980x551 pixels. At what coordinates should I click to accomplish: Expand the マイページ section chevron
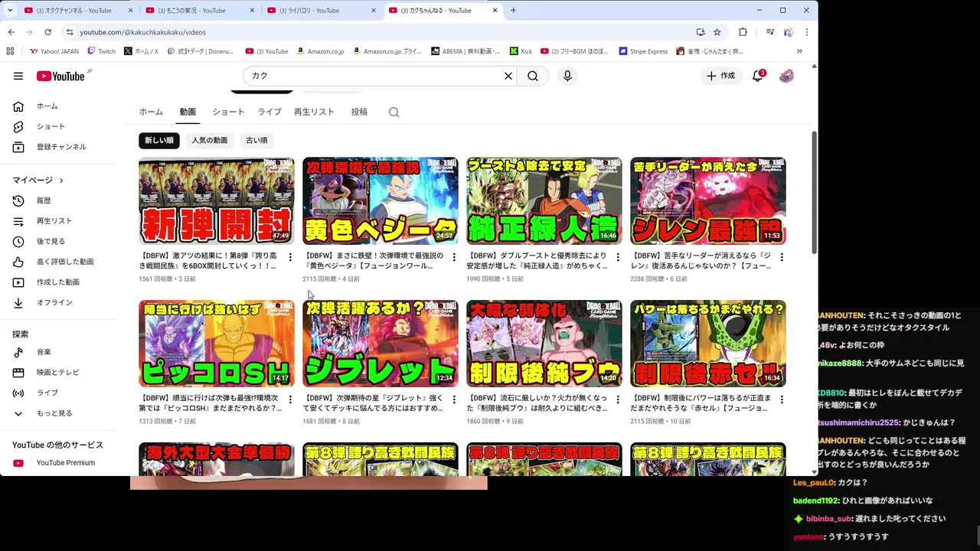(x=61, y=181)
